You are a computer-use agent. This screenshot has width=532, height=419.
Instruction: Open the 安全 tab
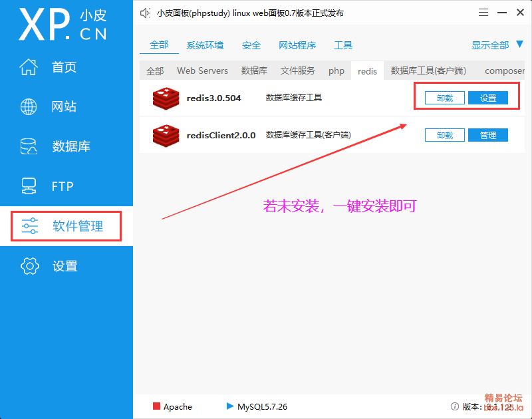251,45
